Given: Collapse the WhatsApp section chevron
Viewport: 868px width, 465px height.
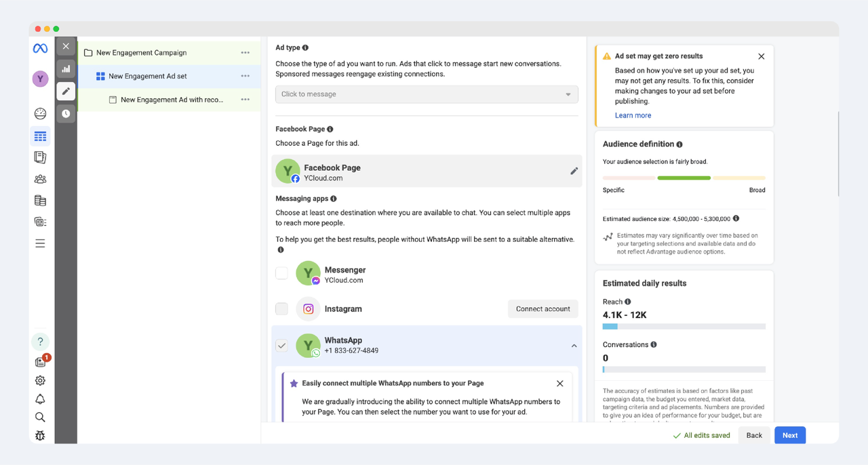Looking at the screenshot, I should point(574,346).
